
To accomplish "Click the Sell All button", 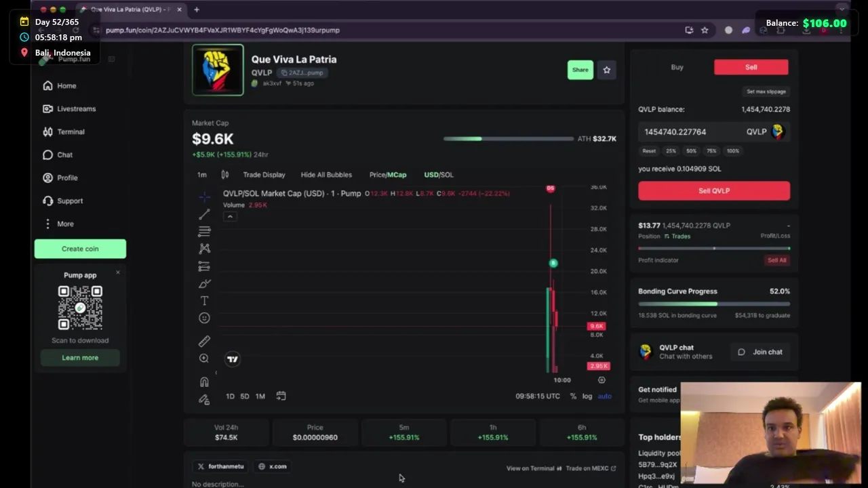I will click(x=777, y=260).
